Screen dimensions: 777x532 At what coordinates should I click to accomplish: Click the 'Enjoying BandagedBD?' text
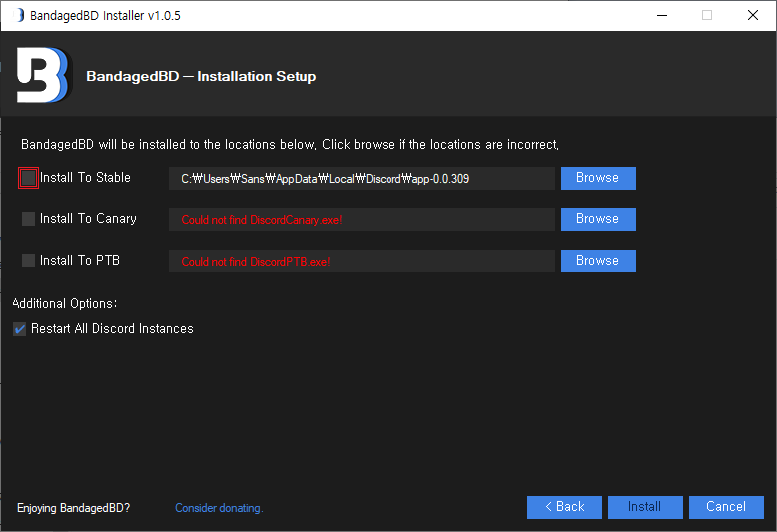(x=73, y=508)
